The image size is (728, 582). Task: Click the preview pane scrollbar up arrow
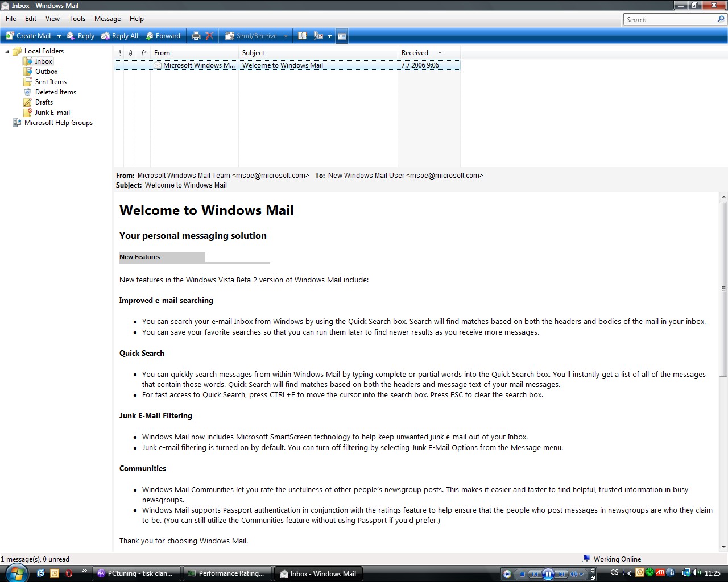point(723,197)
